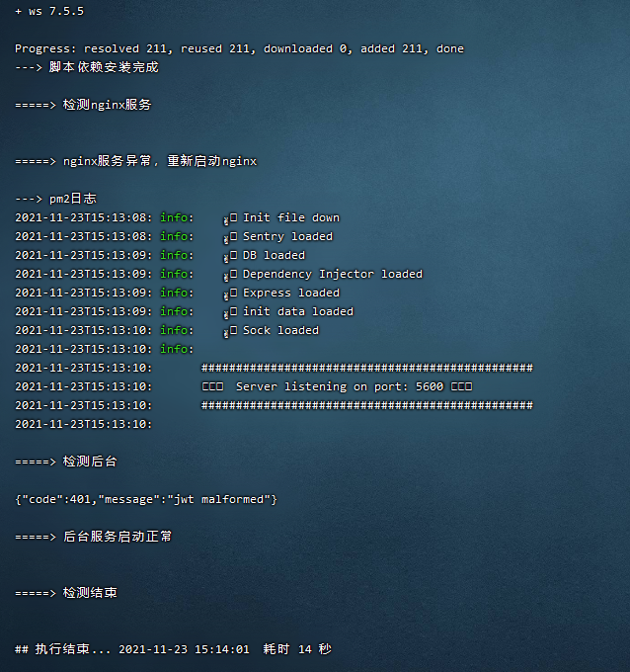
Task: Select the 'Sentry loaded' log entry
Action: click(x=287, y=236)
